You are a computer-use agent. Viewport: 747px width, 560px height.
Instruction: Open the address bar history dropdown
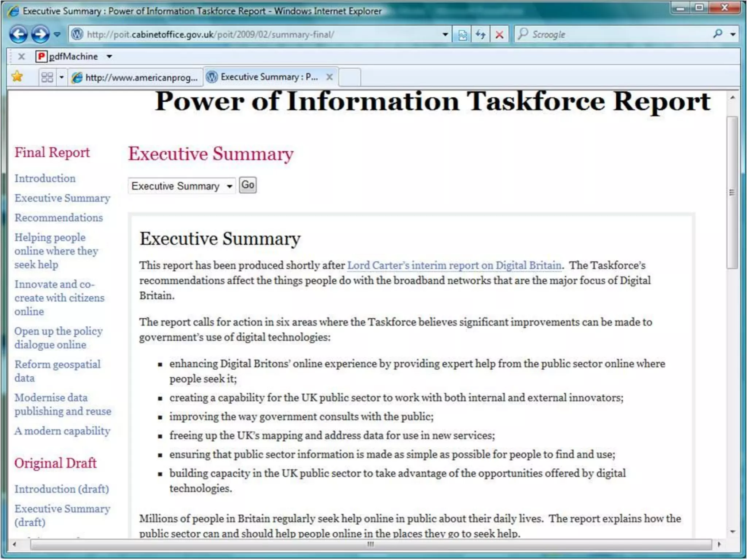[x=445, y=35]
